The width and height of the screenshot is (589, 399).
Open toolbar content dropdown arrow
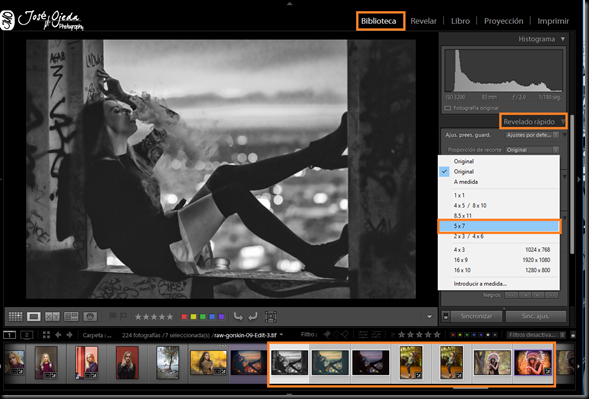click(429, 316)
